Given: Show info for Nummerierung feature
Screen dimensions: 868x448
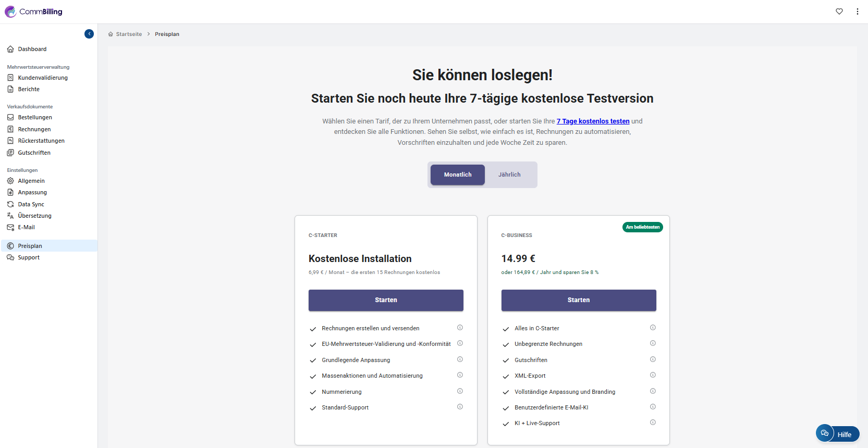Looking at the screenshot, I should [460, 391].
